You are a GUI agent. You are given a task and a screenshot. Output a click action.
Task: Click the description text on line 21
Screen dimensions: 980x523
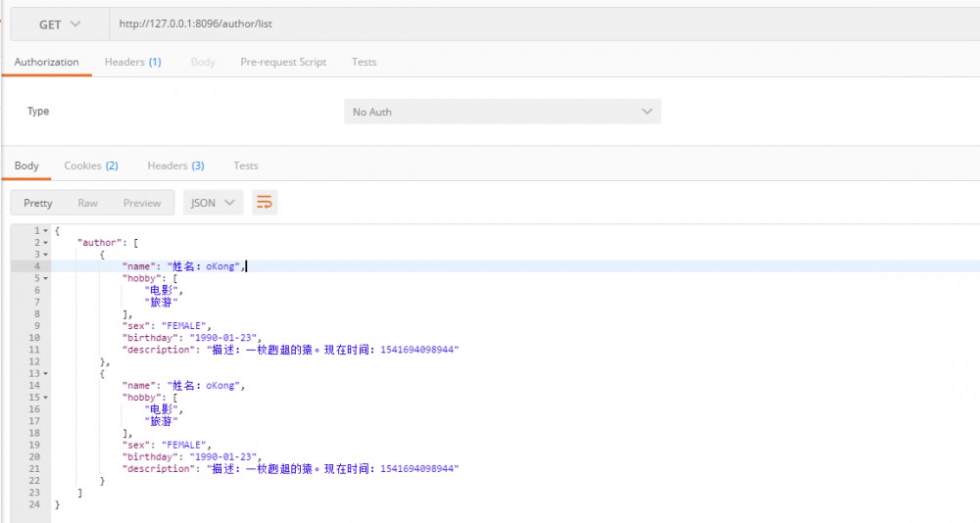[332, 468]
